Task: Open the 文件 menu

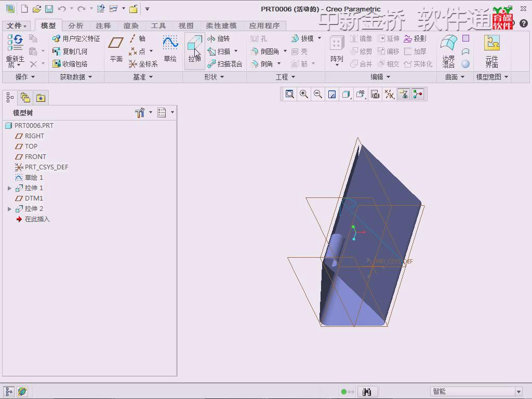Action: tap(16, 26)
